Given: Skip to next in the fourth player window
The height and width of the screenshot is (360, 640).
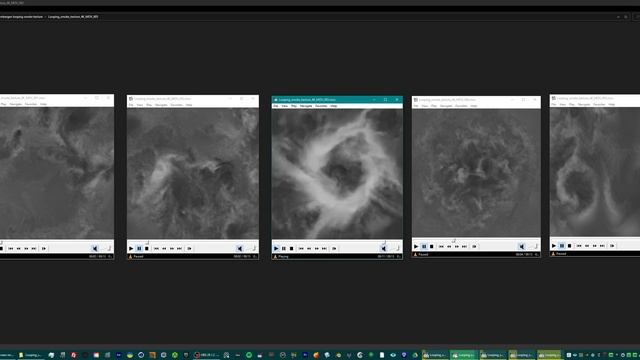Looking at the screenshot, I should [464, 247].
